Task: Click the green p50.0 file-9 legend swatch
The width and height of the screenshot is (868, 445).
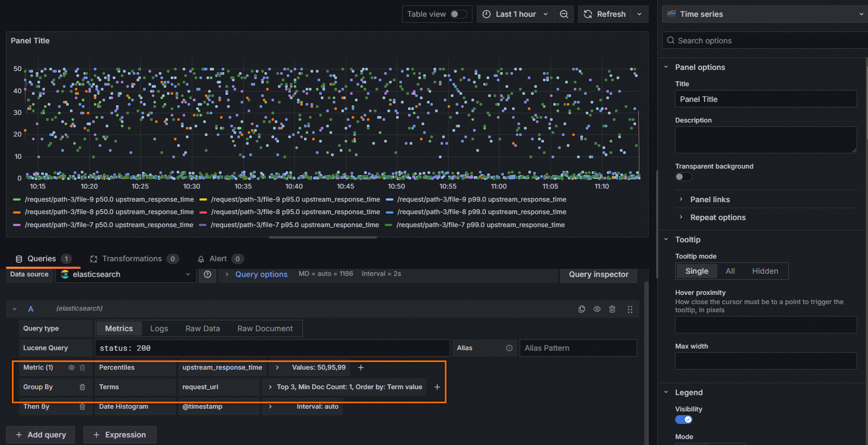Action: tap(17, 199)
